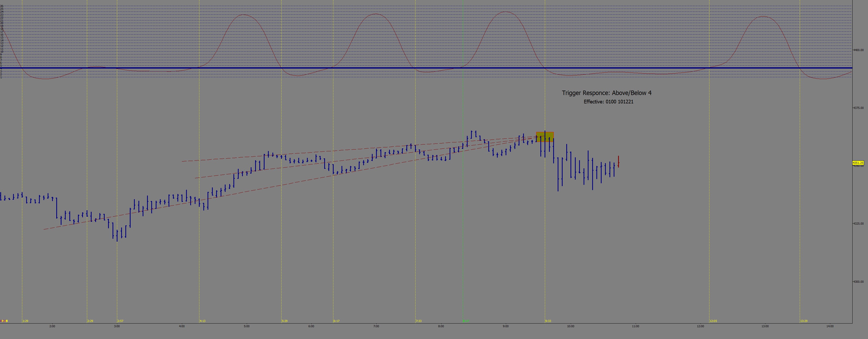Click the 2:00 time axis label
868x339 pixels.
[52, 326]
